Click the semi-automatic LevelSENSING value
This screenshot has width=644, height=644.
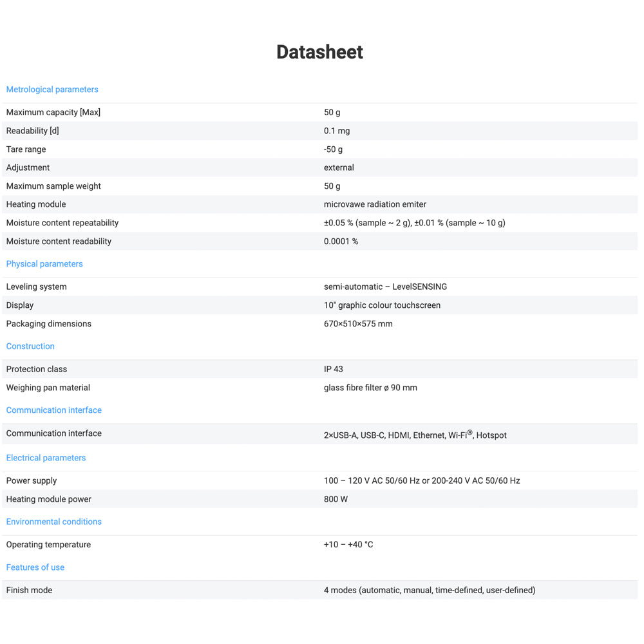(x=385, y=287)
